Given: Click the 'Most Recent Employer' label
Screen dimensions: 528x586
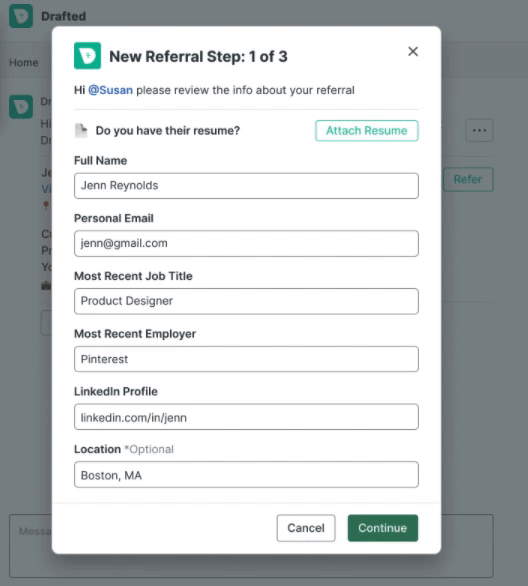Looking at the screenshot, I should 135,334.
